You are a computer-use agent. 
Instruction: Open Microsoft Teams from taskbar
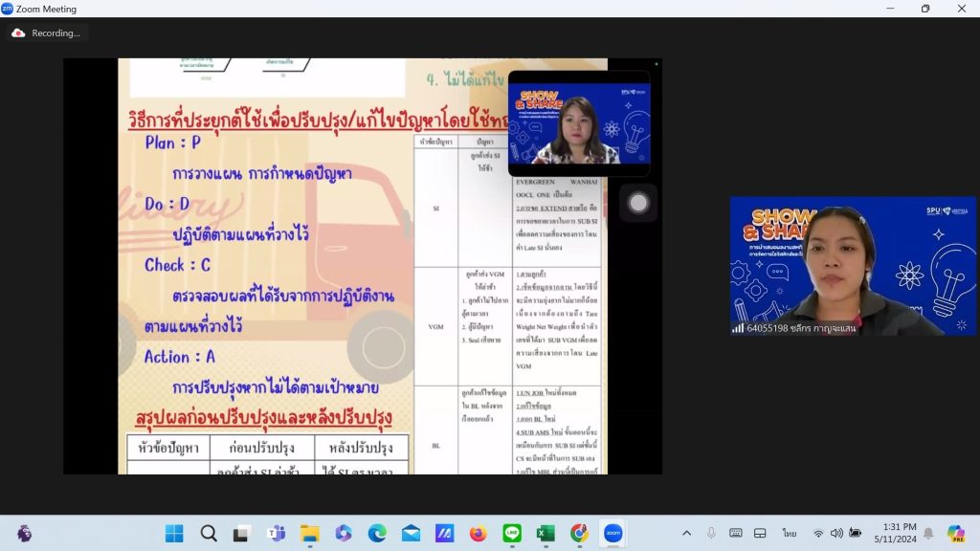[276, 534]
